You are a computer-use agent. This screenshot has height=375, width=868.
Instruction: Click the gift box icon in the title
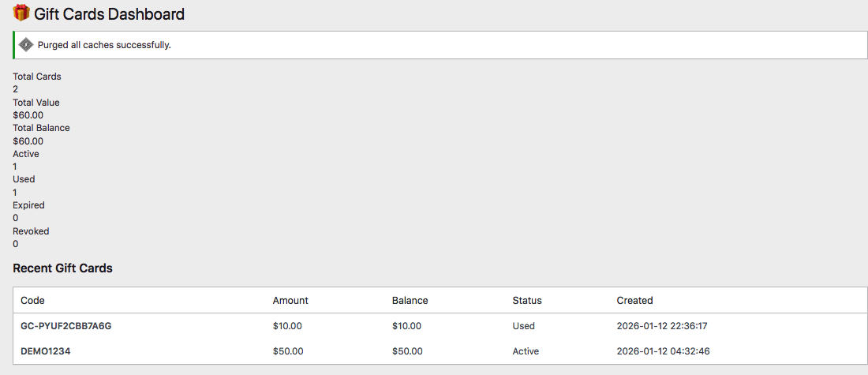click(x=21, y=13)
